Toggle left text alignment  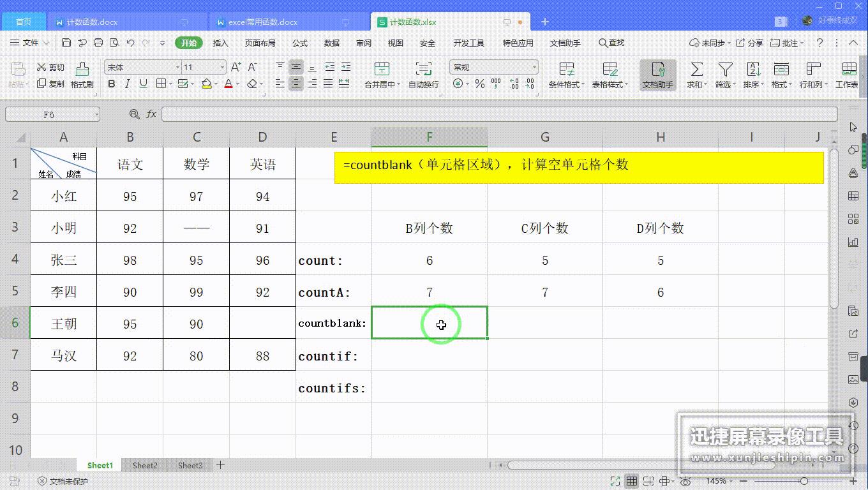280,84
